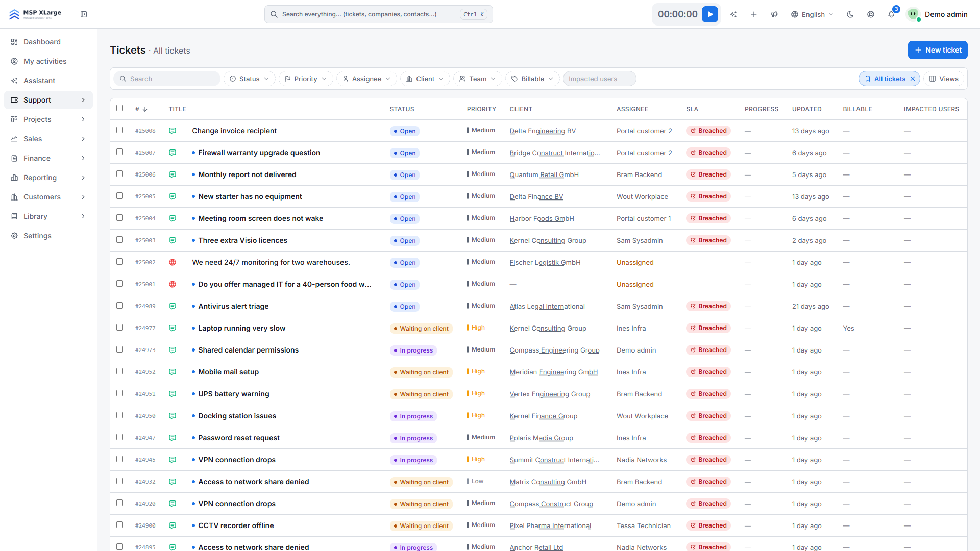Viewport: 980px width, 551px height.
Task: Remove the All tickets saved view with X
Action: point(913,79)
